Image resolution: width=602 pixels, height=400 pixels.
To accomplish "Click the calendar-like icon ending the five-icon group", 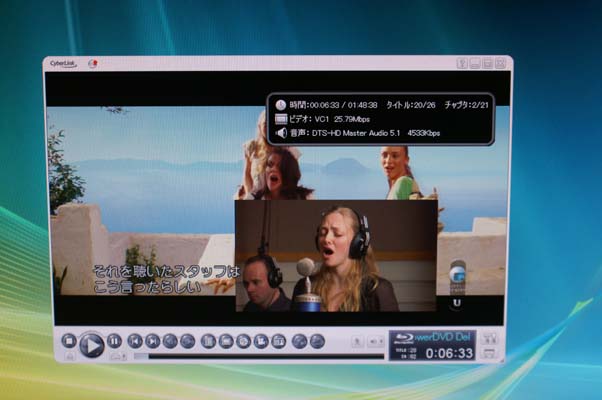I will tap(279, 341).
